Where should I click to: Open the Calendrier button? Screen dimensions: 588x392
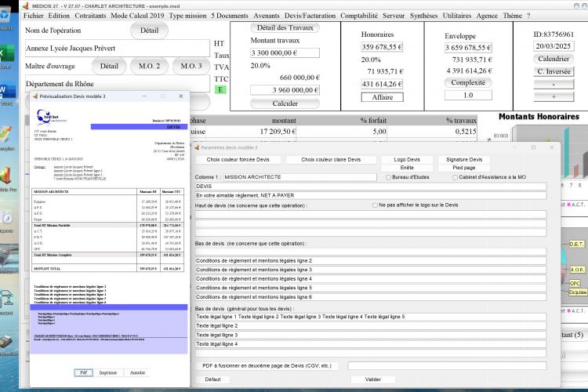(x=554, y=59)
